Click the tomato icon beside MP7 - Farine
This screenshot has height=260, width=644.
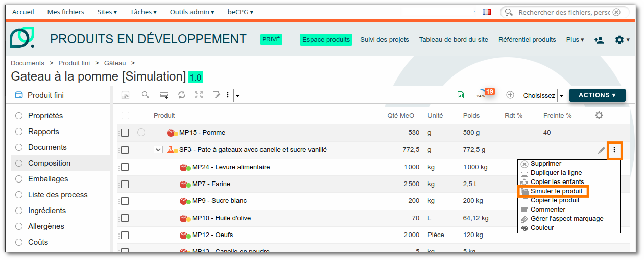coord(185,184)
